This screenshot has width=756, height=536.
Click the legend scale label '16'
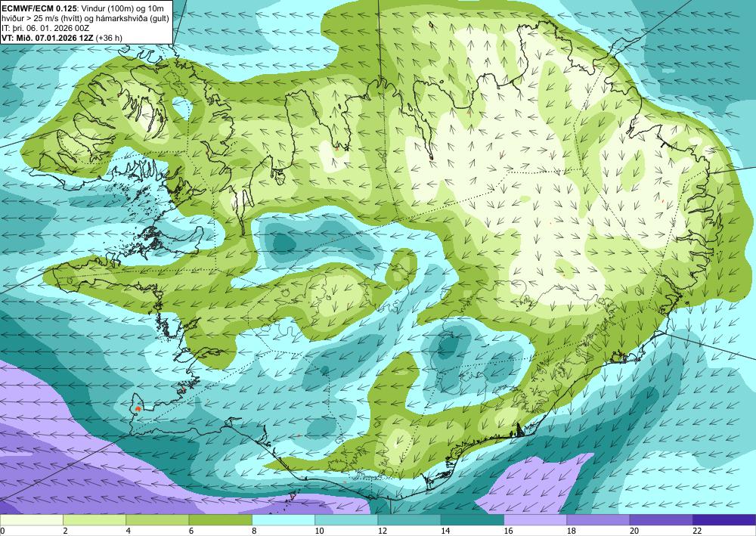click(x=508, y=531)
